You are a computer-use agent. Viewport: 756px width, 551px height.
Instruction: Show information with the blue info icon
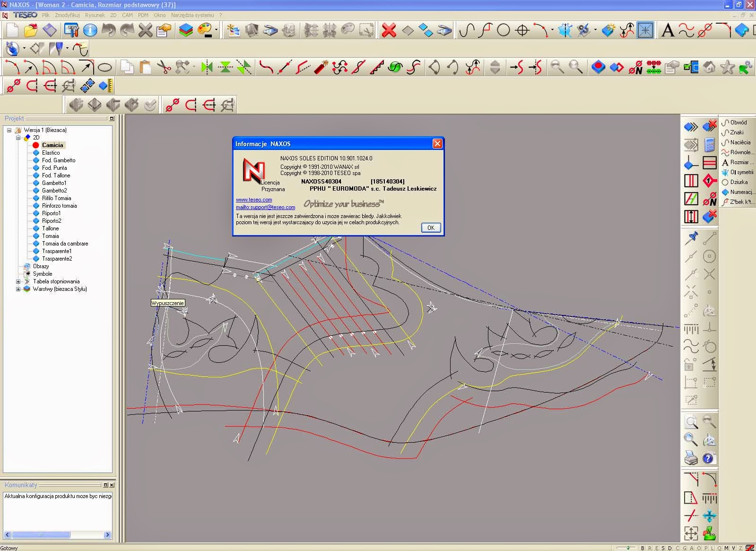click(90, 31)
